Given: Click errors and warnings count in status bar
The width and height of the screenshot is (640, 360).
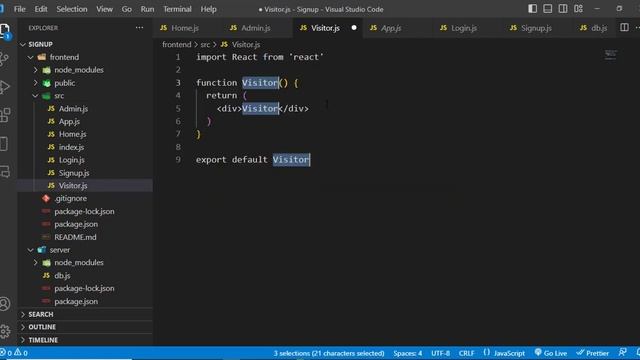Looking at the screenshot, I should (14, 353).
